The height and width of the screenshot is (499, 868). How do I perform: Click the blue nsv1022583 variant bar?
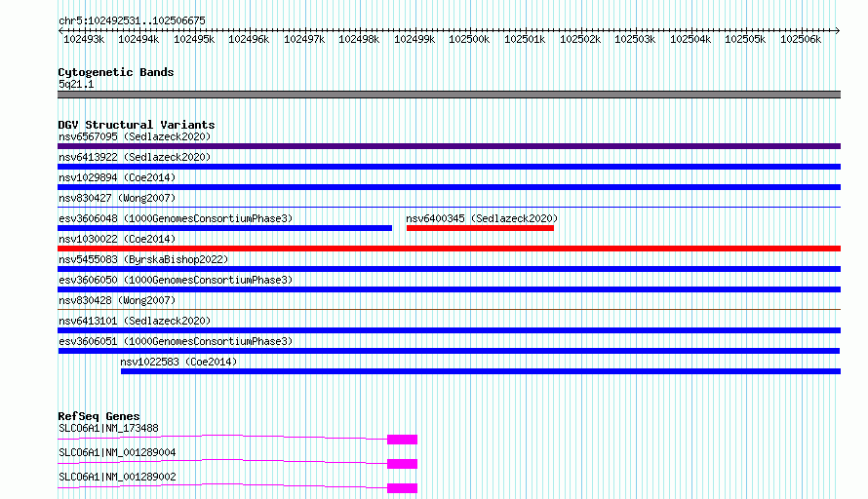481,371
